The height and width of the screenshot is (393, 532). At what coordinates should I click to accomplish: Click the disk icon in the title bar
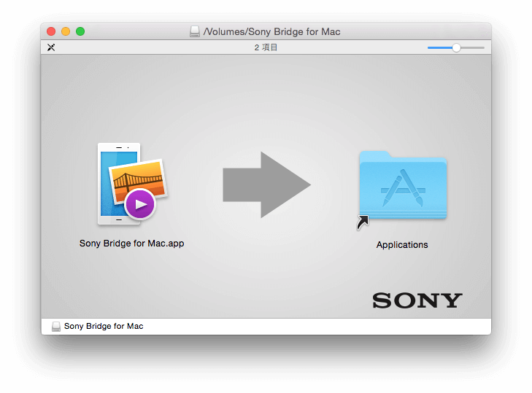194,31
